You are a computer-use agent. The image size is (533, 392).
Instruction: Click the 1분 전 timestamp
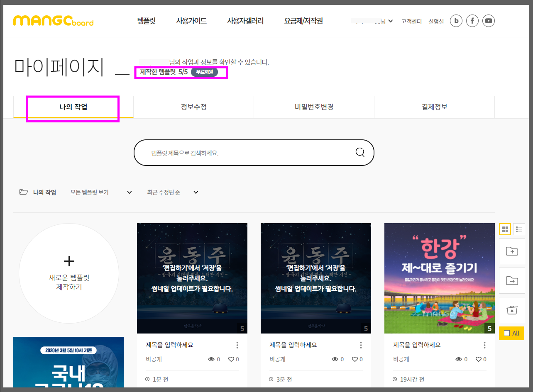[160, 379]
